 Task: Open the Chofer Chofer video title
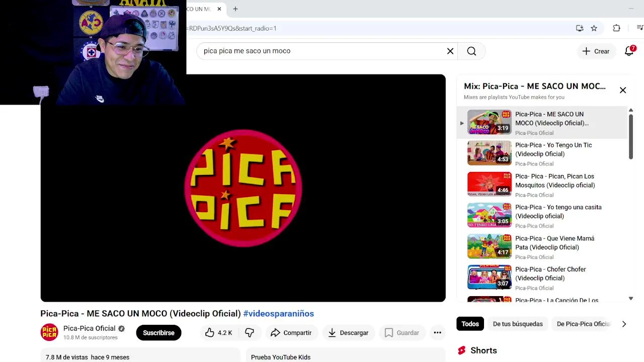(x=550, y=274)
